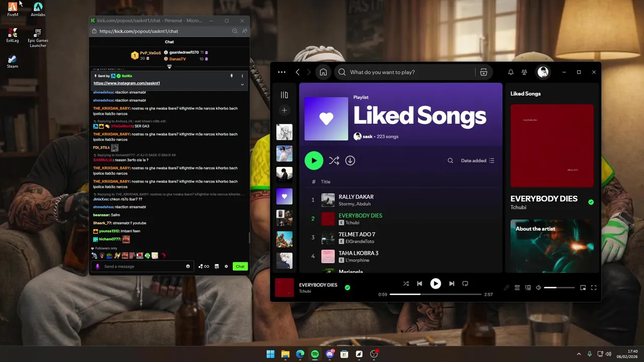Image resolution: width=644 pixels, height=362 pixels.
Task: Open Date added sort dropdown
Action: coord(477,160)
